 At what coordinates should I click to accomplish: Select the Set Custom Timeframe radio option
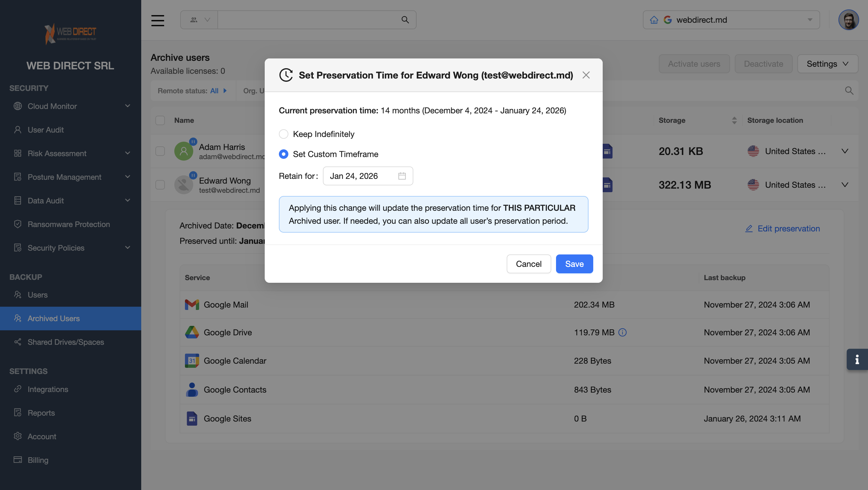click(283, 154)
